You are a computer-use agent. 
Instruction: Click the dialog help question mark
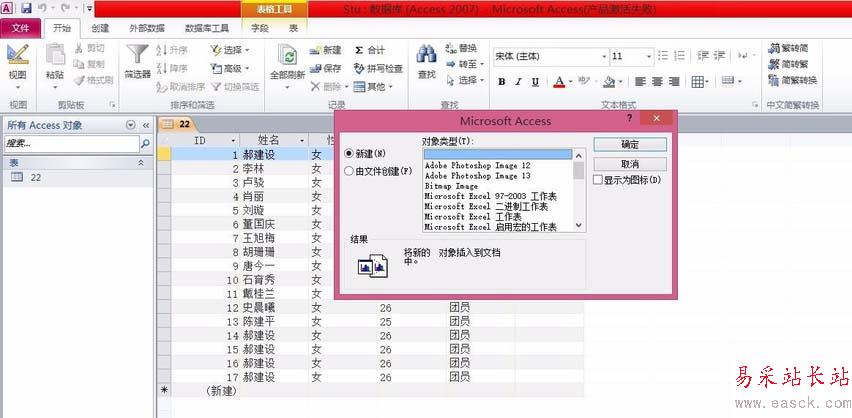[x=629, y=118]
